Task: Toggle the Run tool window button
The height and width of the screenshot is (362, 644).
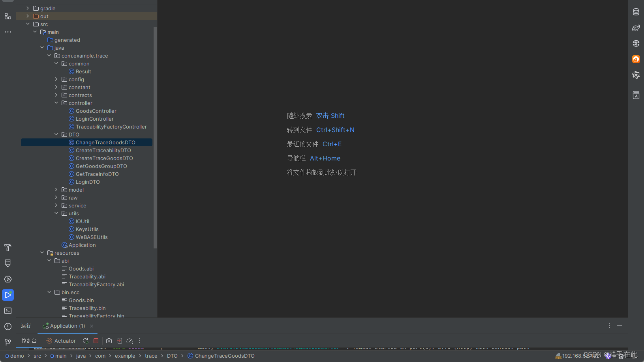Action: point(8,295)
